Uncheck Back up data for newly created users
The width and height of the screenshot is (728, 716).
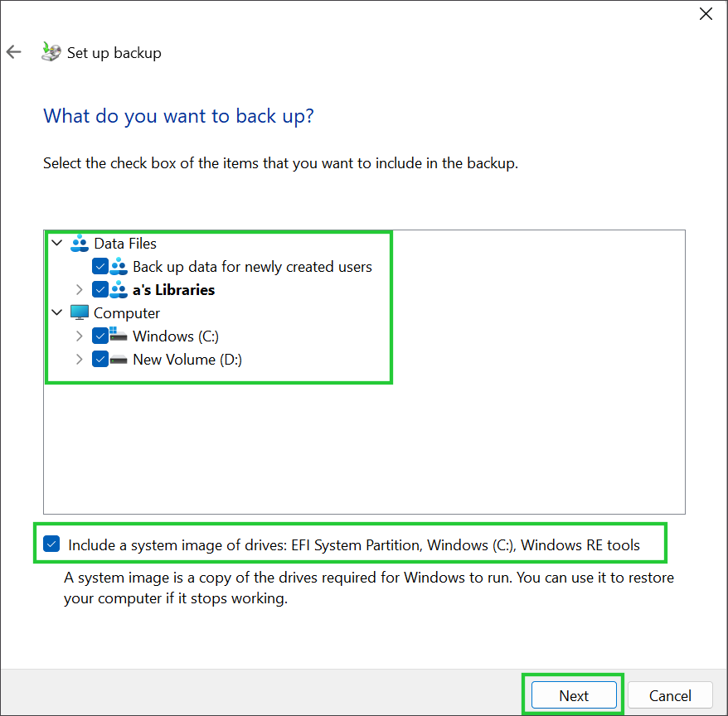[x=99, y=266]
